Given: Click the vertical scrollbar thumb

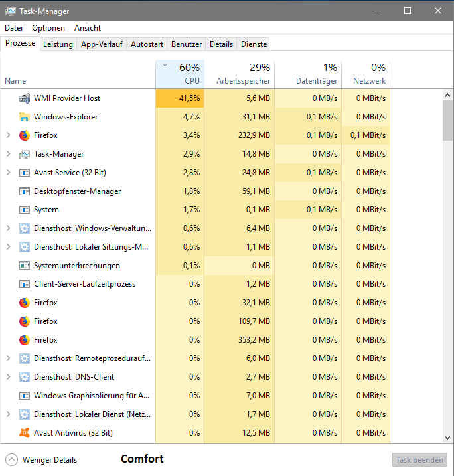Looking at the screenshot, I should tap(447, 121).
